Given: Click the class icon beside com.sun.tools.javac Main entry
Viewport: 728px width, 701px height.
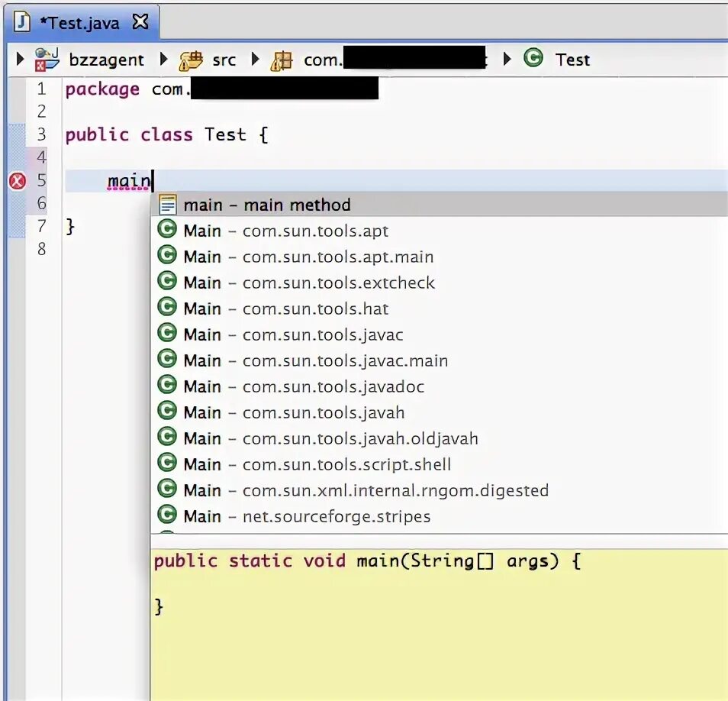Looking at the screenshot, I should [x=166, y=334].
